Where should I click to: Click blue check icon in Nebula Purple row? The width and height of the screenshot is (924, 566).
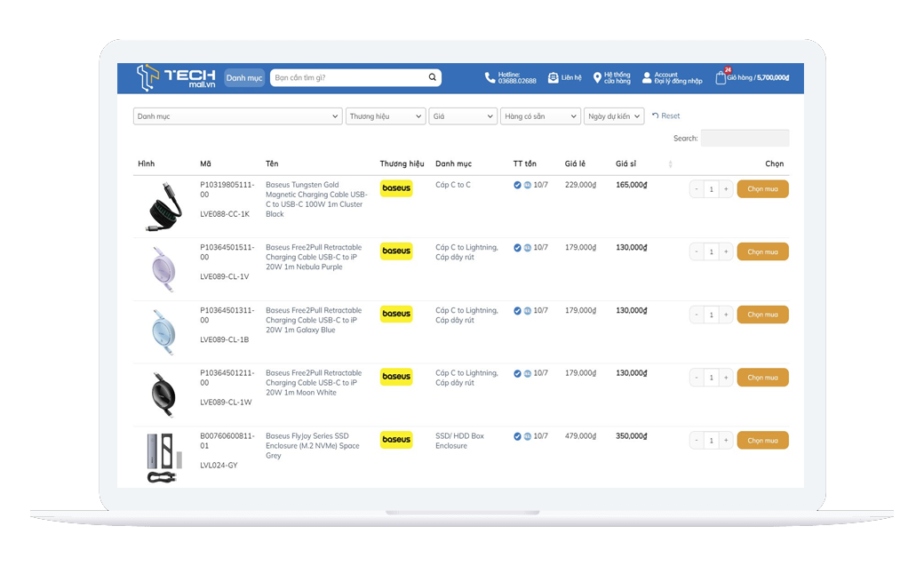(x=517, y=248)
